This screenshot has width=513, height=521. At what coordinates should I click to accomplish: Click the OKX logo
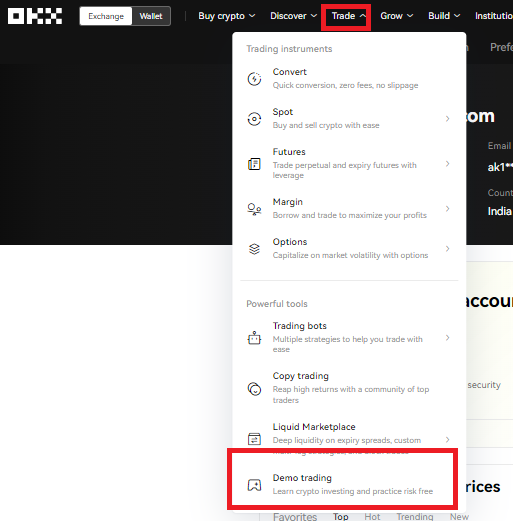coord(35,16)
